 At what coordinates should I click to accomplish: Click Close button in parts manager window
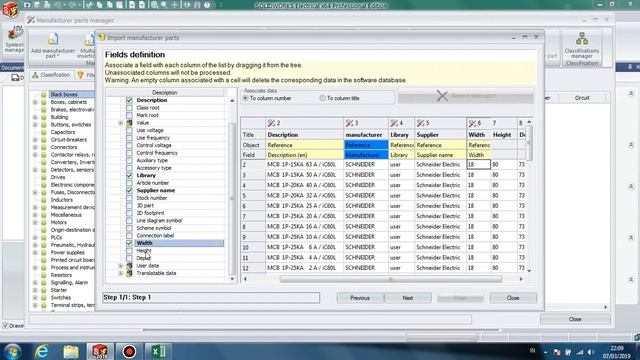click(575, 319)
